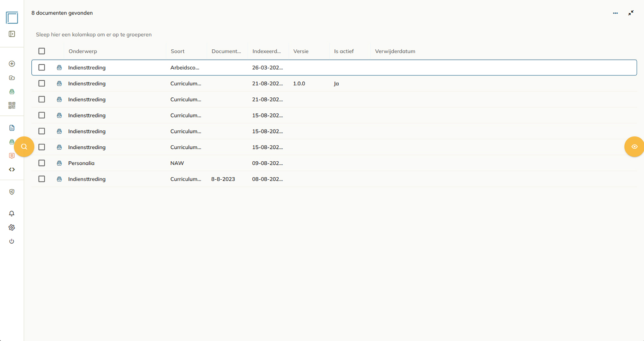Click the plus-circle add icon

pos(12,63)
